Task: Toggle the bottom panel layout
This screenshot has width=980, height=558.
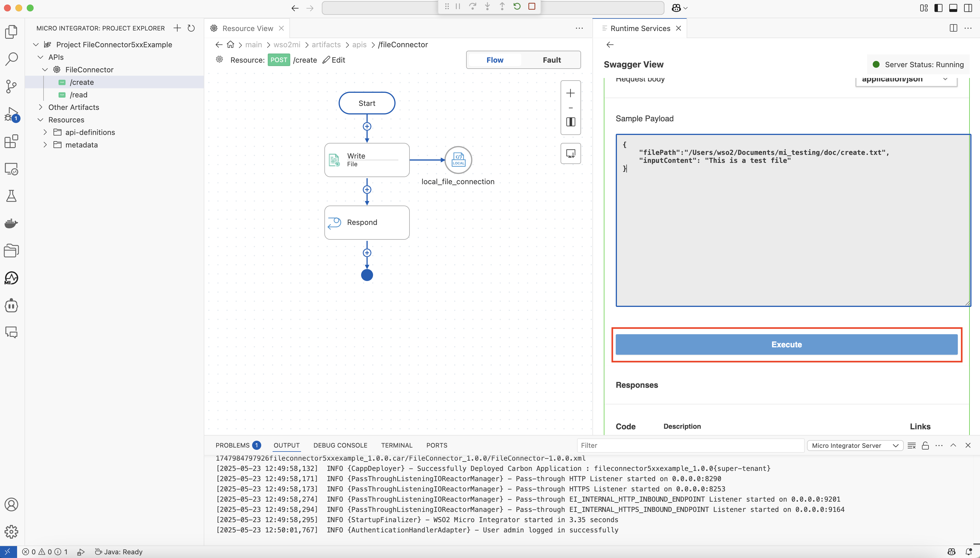Action: [x=953, y=8]
